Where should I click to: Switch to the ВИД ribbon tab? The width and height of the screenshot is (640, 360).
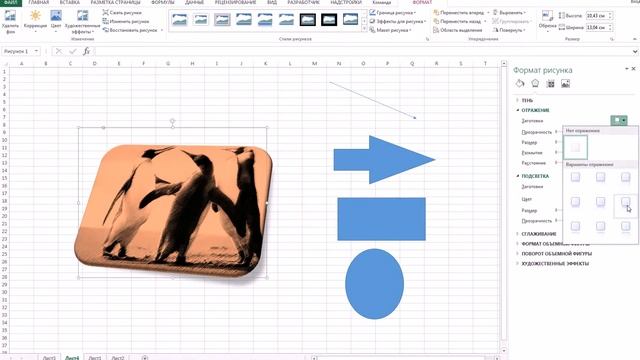[x=272, y=2]
